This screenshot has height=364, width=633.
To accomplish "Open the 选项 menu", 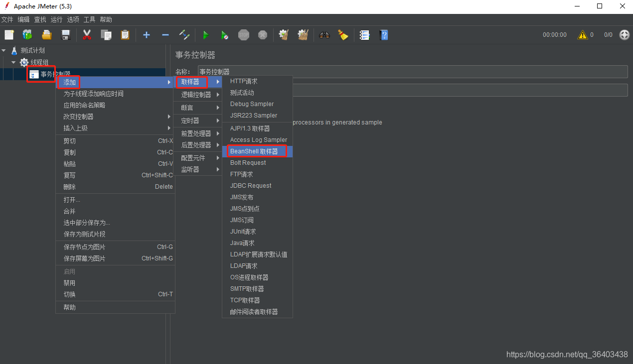I will click(73, 19).
